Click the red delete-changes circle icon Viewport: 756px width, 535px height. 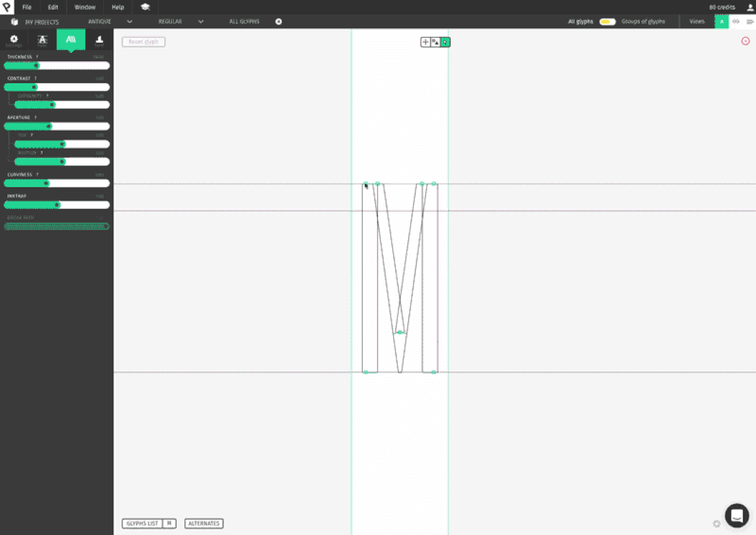745,41
